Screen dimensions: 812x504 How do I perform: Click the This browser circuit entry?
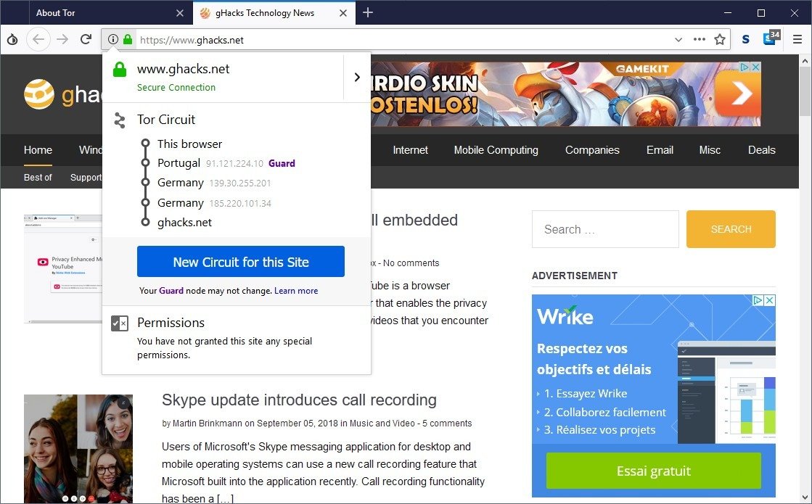pyautogui.click(x=189, y=144)
